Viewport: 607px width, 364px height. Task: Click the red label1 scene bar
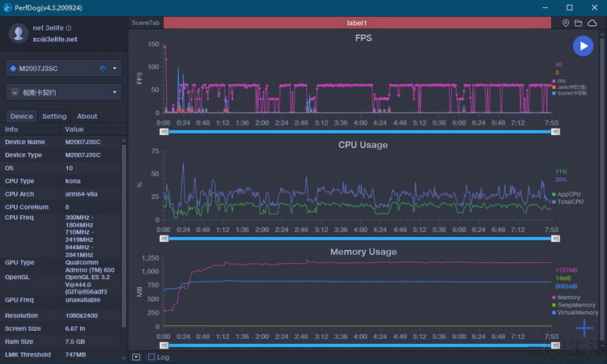pos(357,23)
